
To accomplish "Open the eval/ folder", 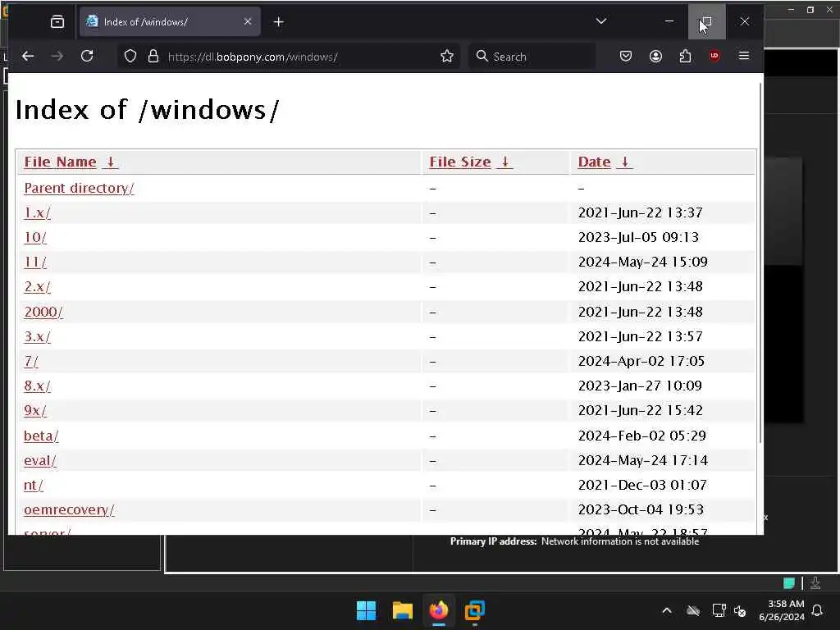I will [x=39, y=460].
